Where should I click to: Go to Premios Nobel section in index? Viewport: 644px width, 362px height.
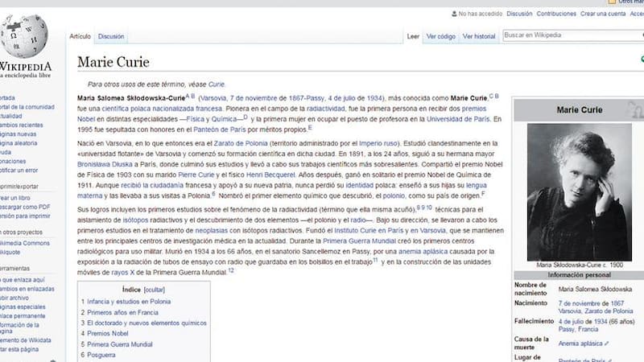coord(109,332)
